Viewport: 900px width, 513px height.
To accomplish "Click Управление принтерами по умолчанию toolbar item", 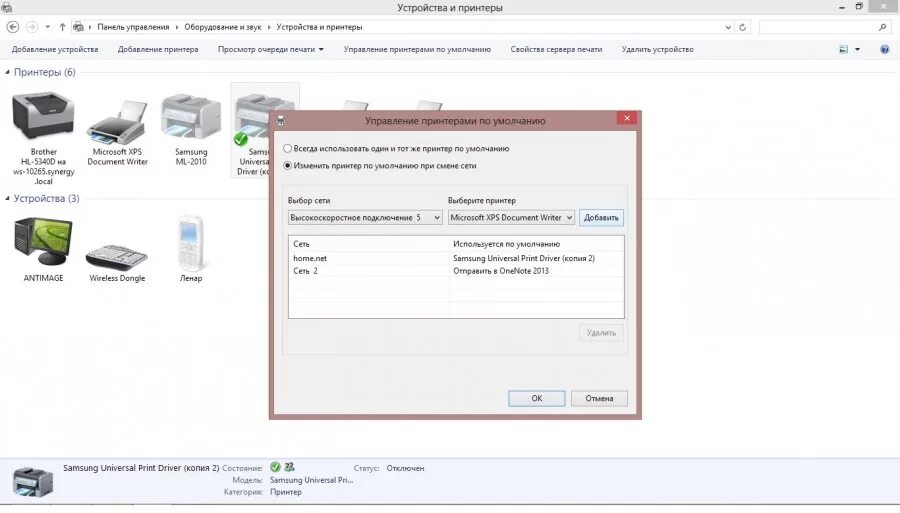I will click(417, 49).
